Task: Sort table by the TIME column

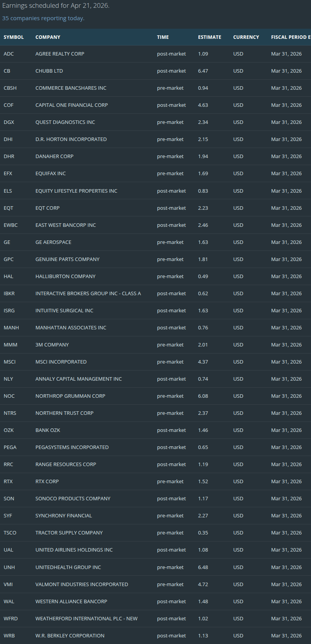Action: 163,37
